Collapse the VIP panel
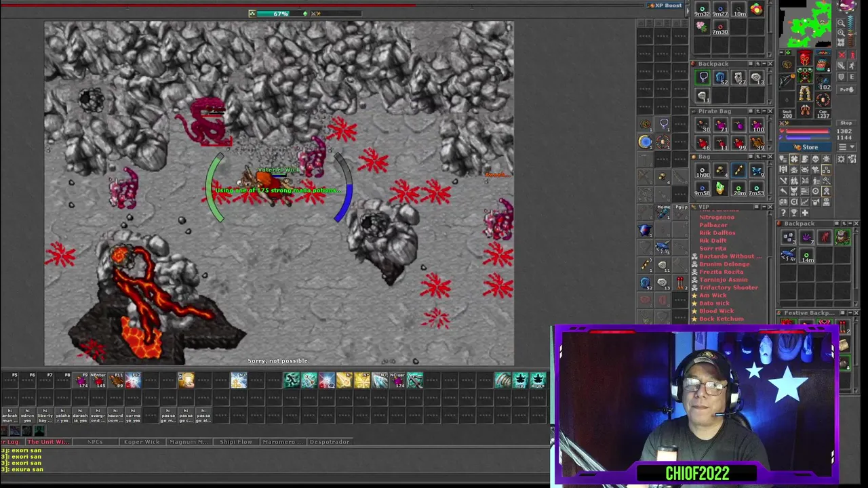 764,207
